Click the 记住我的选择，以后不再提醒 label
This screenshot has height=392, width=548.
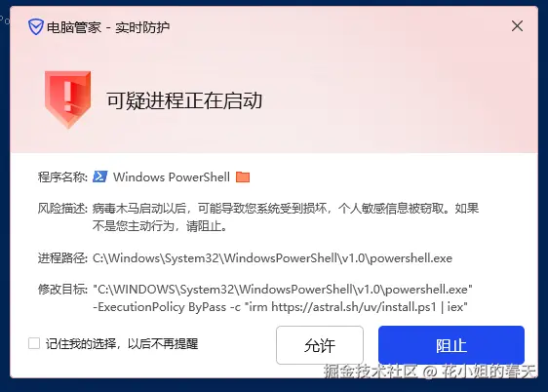tap(122, 343)
